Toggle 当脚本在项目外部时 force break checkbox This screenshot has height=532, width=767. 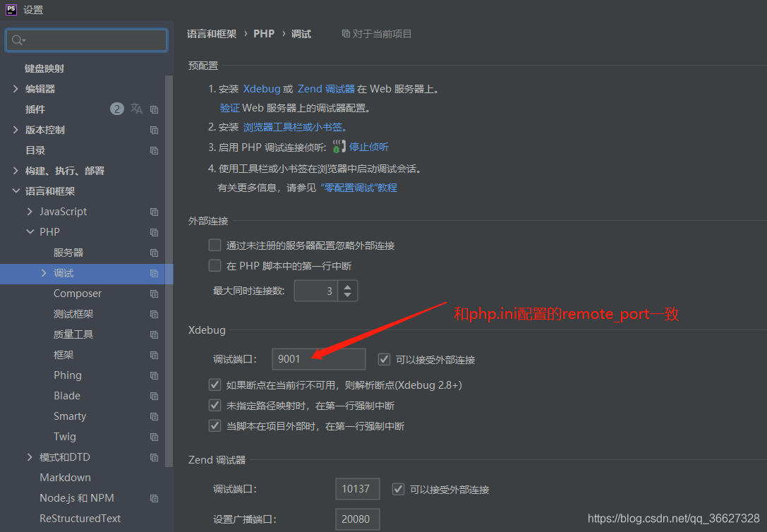point(215,426)
